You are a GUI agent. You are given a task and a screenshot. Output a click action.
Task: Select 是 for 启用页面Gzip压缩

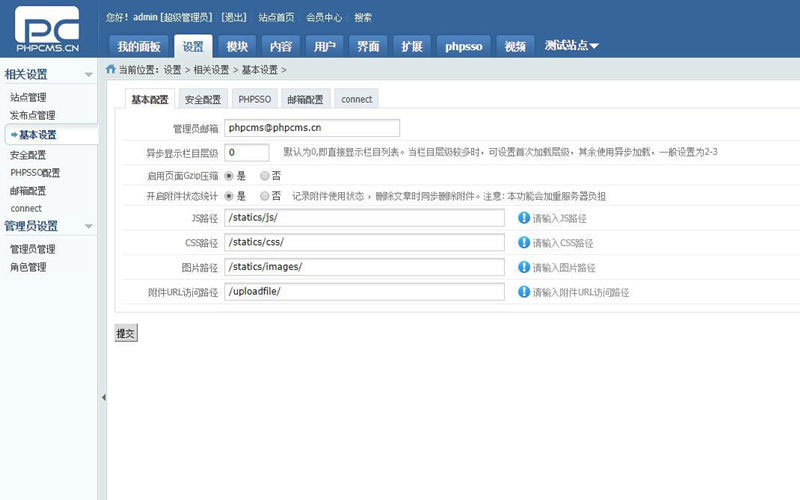(229, 175)
